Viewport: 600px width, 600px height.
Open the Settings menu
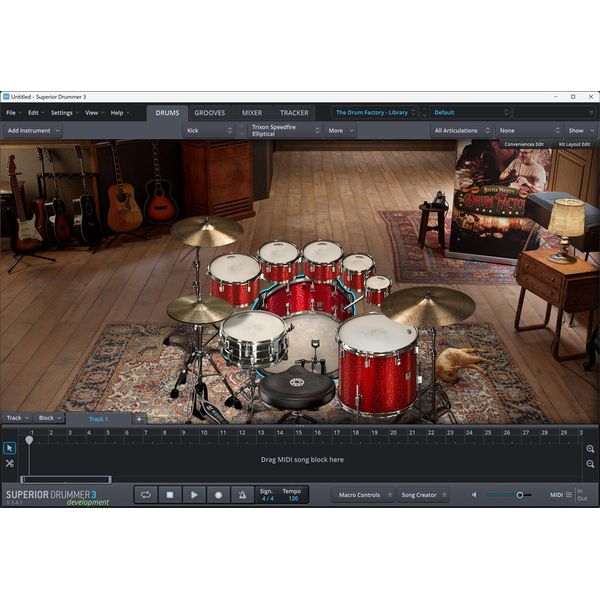tap(64, 112)
